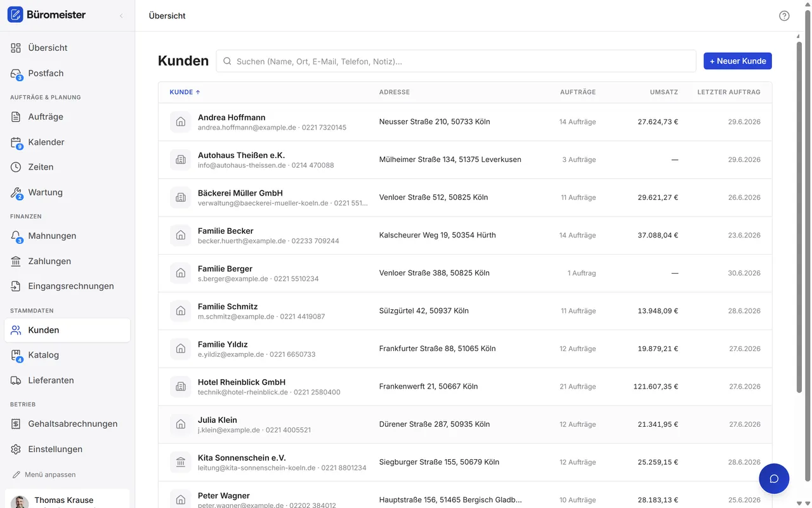
Task: Sort by Kunde column header
Action: tap(185, 92)
